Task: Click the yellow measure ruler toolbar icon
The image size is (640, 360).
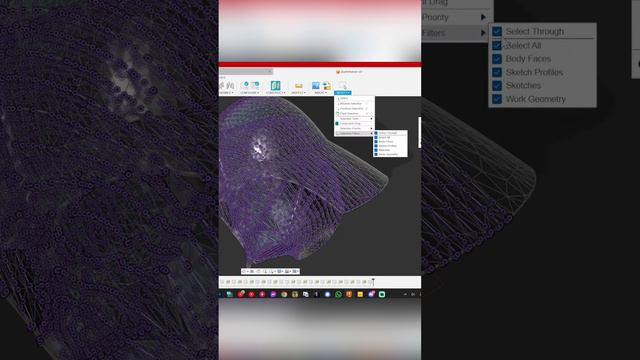Action: [x=298, y=86]
